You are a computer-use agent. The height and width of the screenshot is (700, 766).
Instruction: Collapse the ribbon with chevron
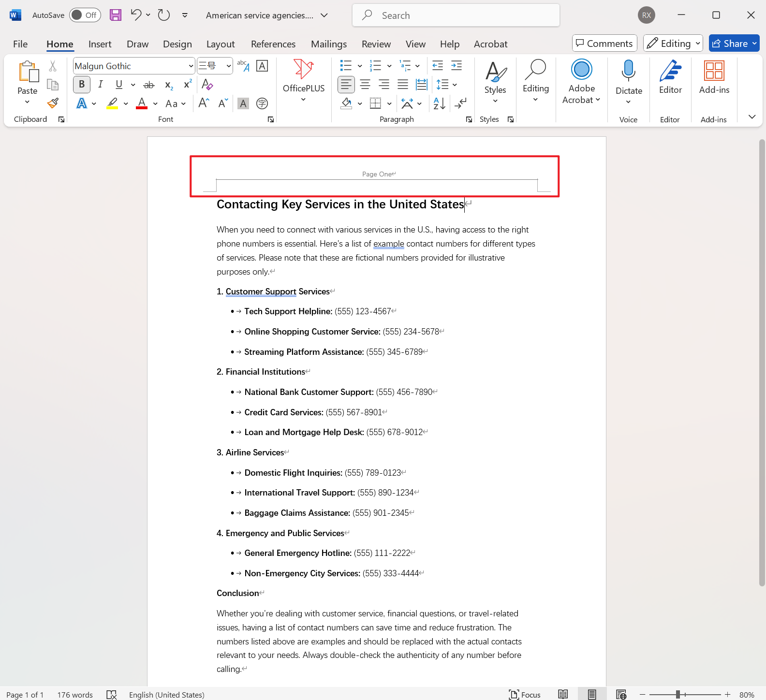(x=752, y=117)
